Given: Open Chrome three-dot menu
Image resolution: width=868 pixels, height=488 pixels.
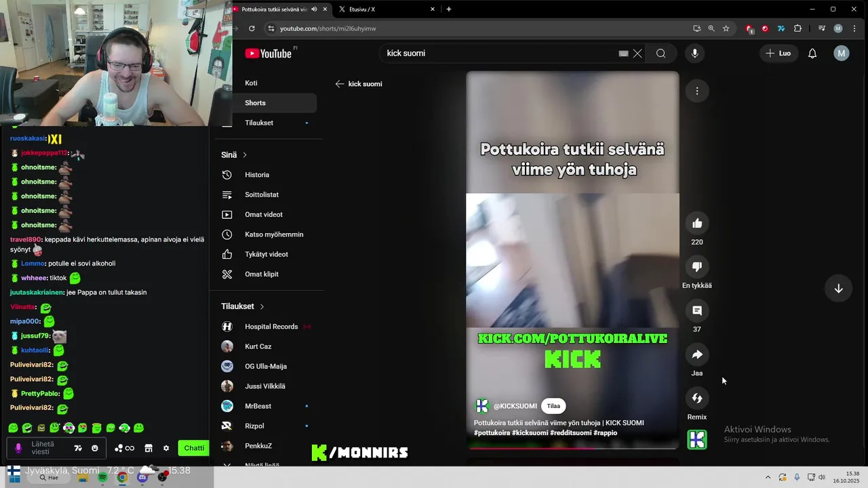Looking at the screenshot, I should coord(853,28).
